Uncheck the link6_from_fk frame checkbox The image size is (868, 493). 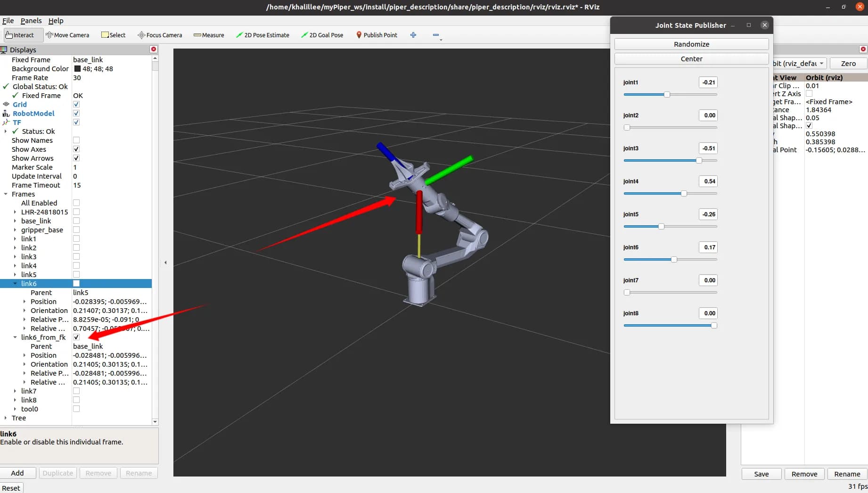point(76,337)
